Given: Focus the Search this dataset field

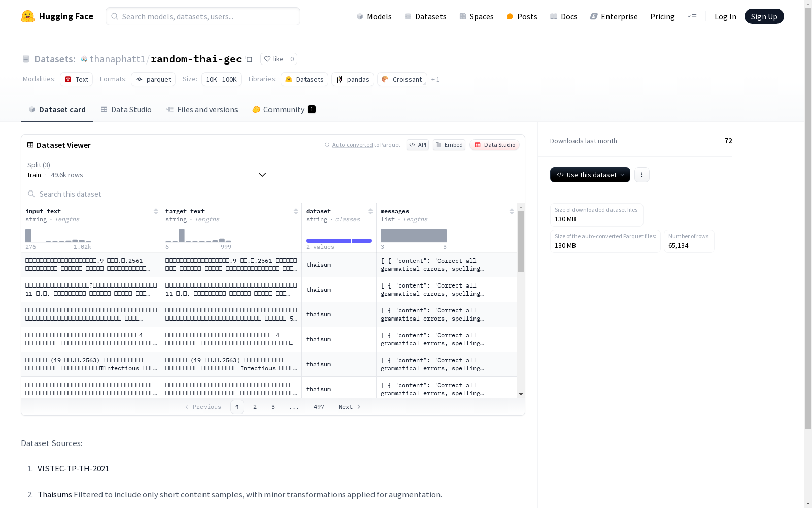Looking at the screenshot, I should [x=273, y=194].
